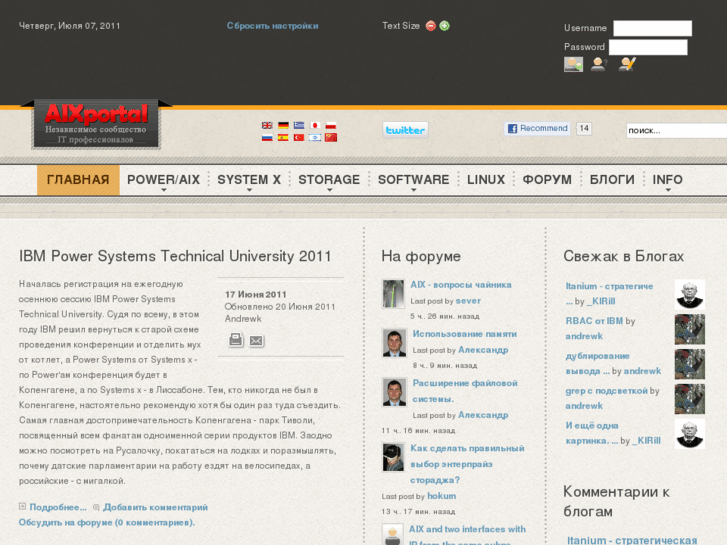727x545 pixels.
Task: Click the forgot password user icon
Action: coord(599,64)
